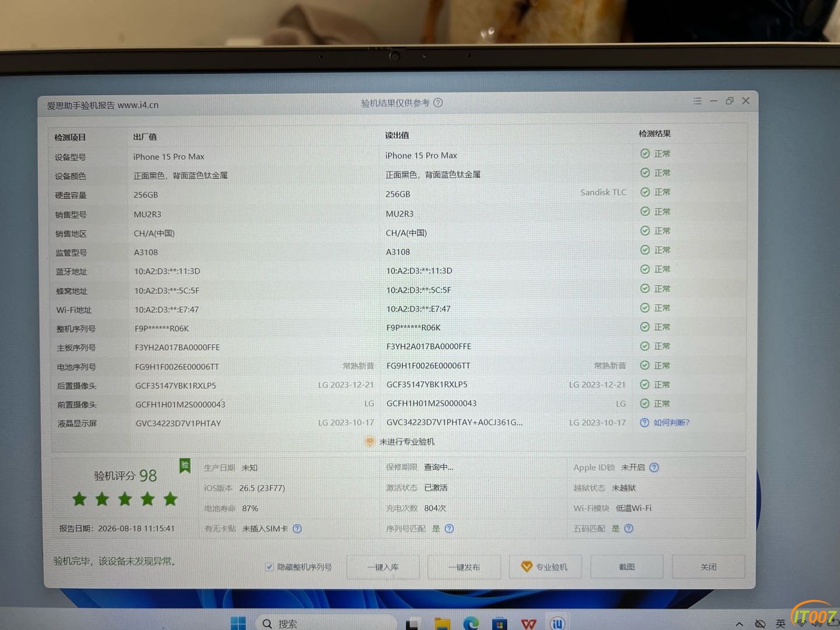The height and width of the screenshot is (630, 840).
Task: Click the 检测项目 column header
Action: (x=70, y=138)
